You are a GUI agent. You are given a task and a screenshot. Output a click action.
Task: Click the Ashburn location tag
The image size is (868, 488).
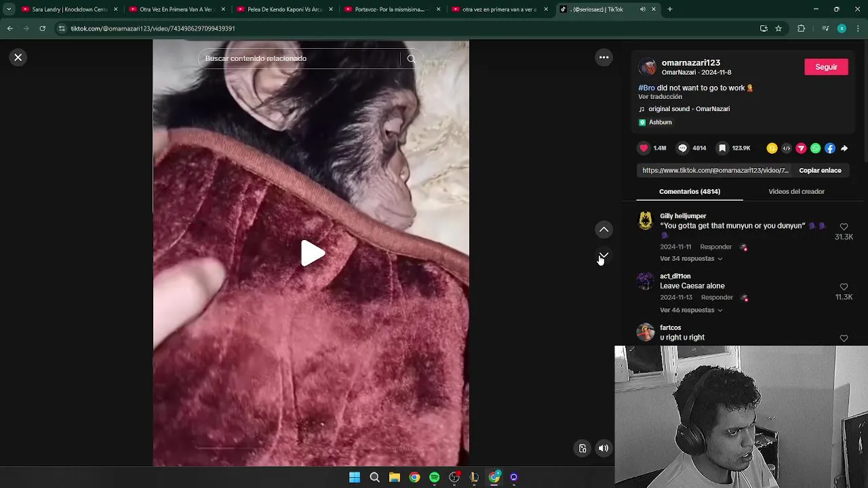655,123
